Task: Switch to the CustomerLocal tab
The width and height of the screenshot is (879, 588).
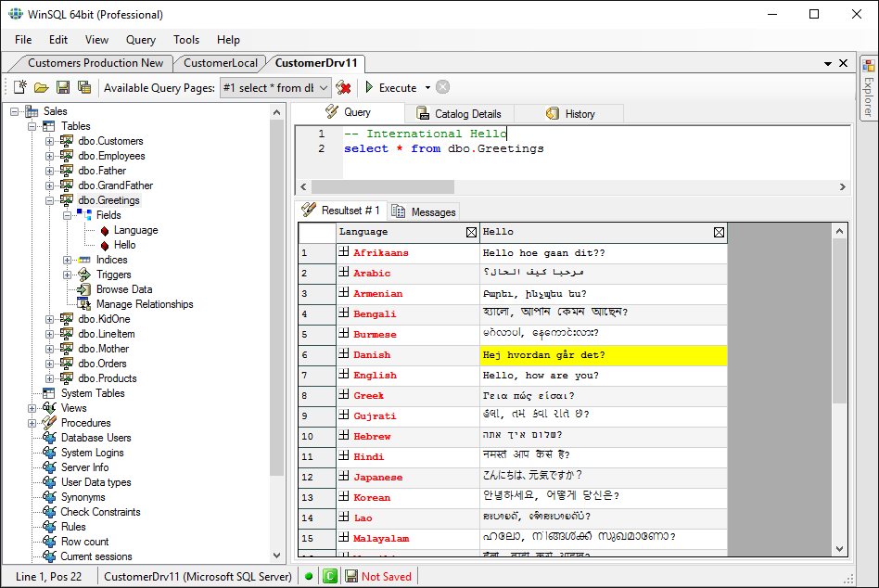Action: point(221,63)
